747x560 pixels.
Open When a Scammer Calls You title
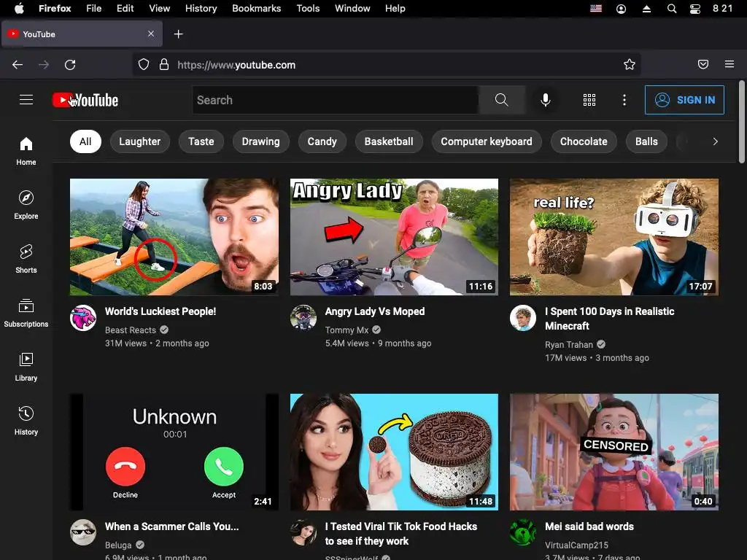[x=172, y=526]
